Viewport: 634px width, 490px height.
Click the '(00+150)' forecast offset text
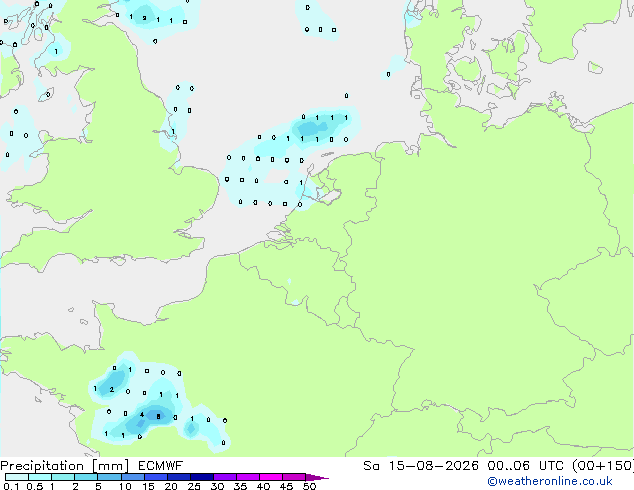[x=603, y=466]
